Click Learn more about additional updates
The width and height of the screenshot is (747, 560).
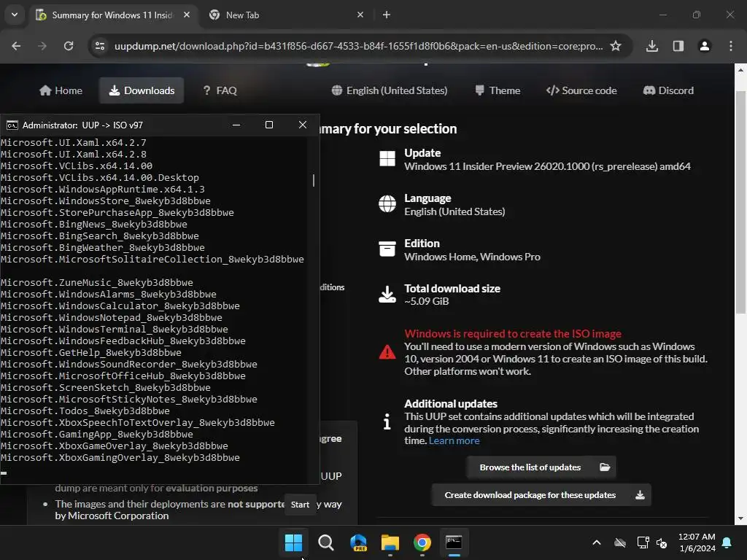click(454, 441)
